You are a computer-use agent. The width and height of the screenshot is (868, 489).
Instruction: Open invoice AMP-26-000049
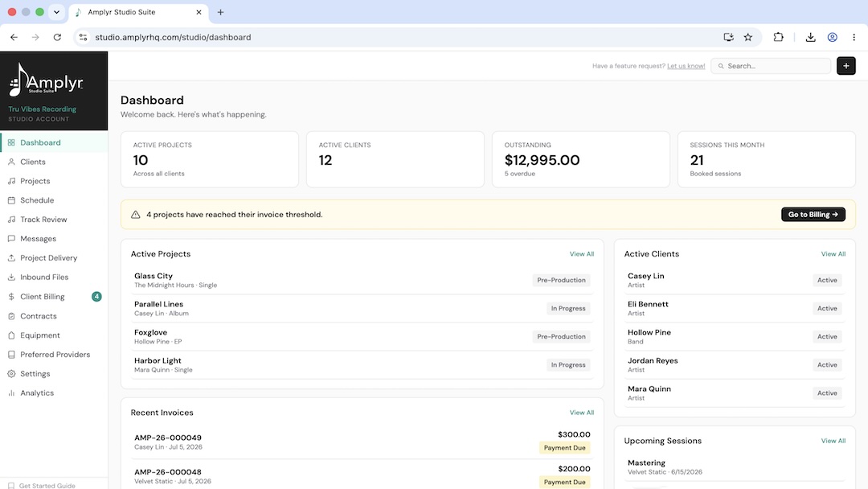point(362,442)
